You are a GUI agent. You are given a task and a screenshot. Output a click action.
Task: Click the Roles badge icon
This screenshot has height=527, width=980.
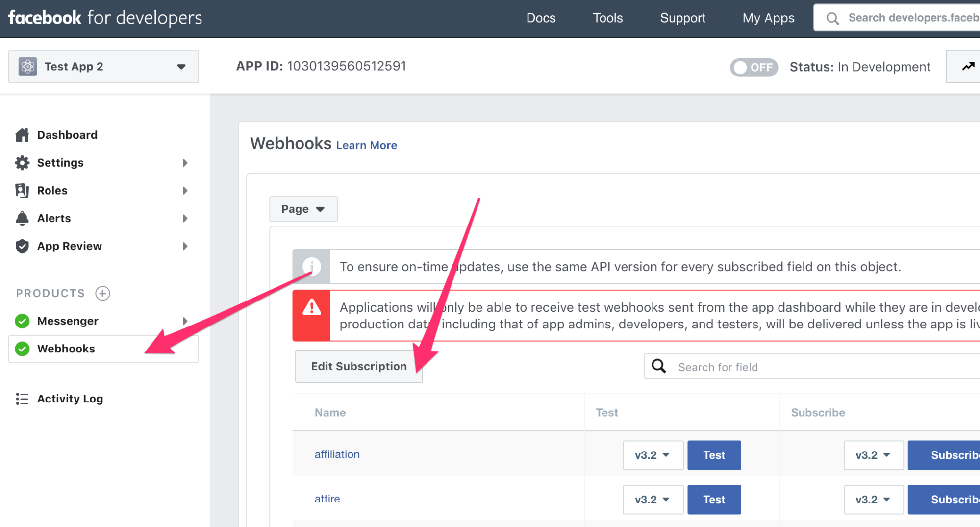22,191
